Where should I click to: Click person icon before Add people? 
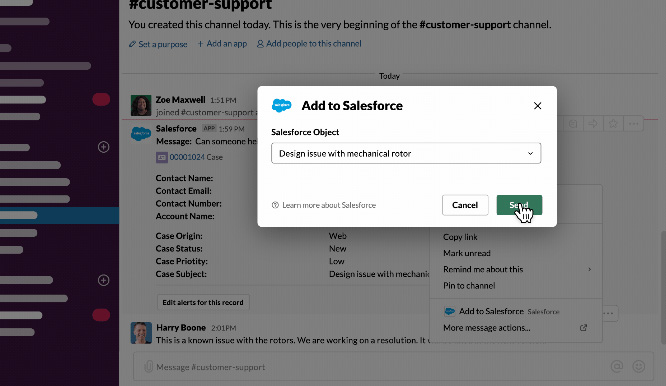260,44
